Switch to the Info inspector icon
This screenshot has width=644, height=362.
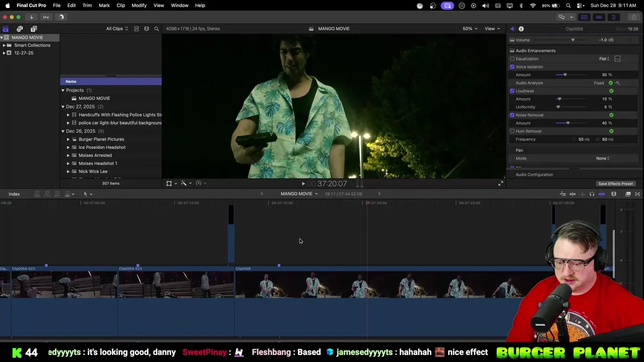pyautogui.click(x=521, y=29)
